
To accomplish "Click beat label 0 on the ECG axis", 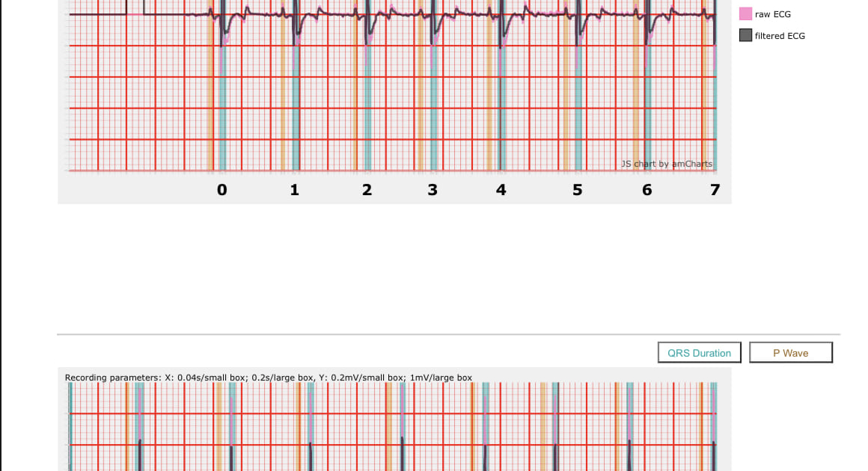I will [x=221, y=190].
